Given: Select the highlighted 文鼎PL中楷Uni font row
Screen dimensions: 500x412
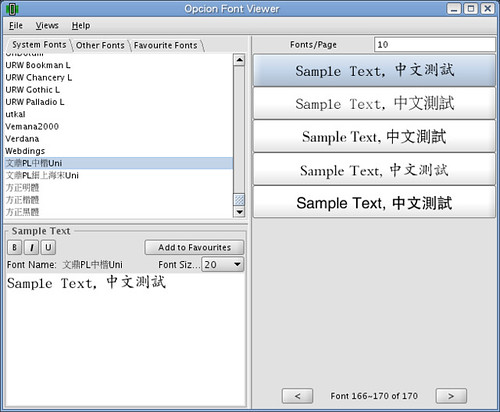Looking at the screenshot, I should click(119, 163).
